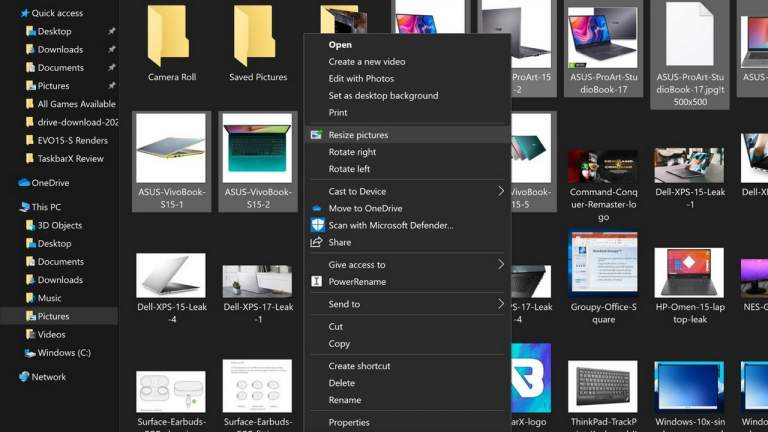Select Command-Conquer-Remaster-logo thumbnail
This screenshot has height=432, width=768.
point(603,167)
